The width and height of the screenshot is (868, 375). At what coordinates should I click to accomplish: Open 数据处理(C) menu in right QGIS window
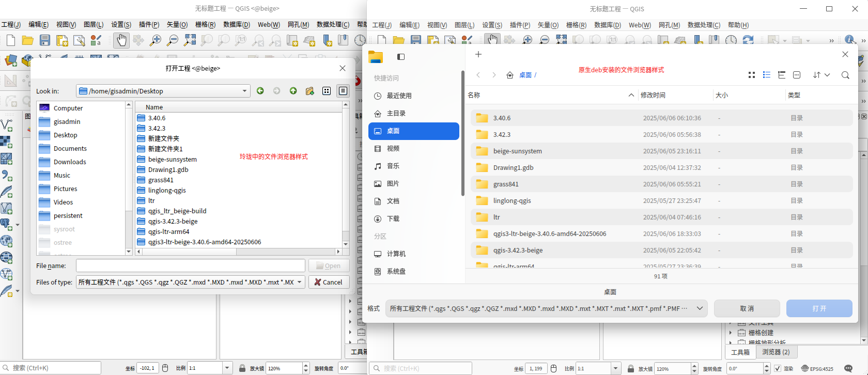point(704,25)
